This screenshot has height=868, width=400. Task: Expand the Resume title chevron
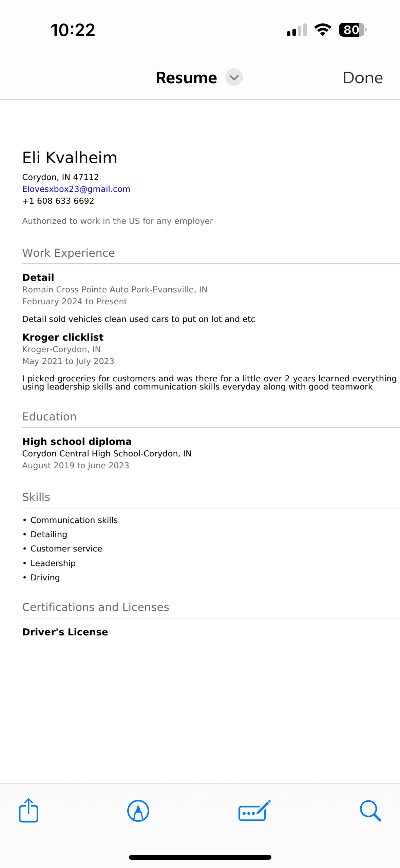click(x=234, y=77)
